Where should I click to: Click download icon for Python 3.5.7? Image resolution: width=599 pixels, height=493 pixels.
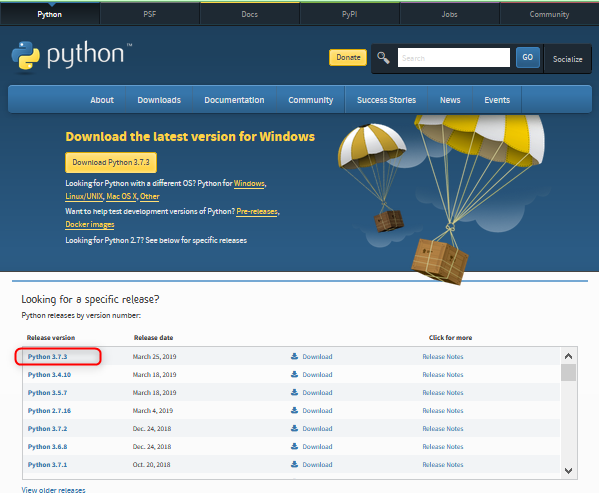pos(294,392)
